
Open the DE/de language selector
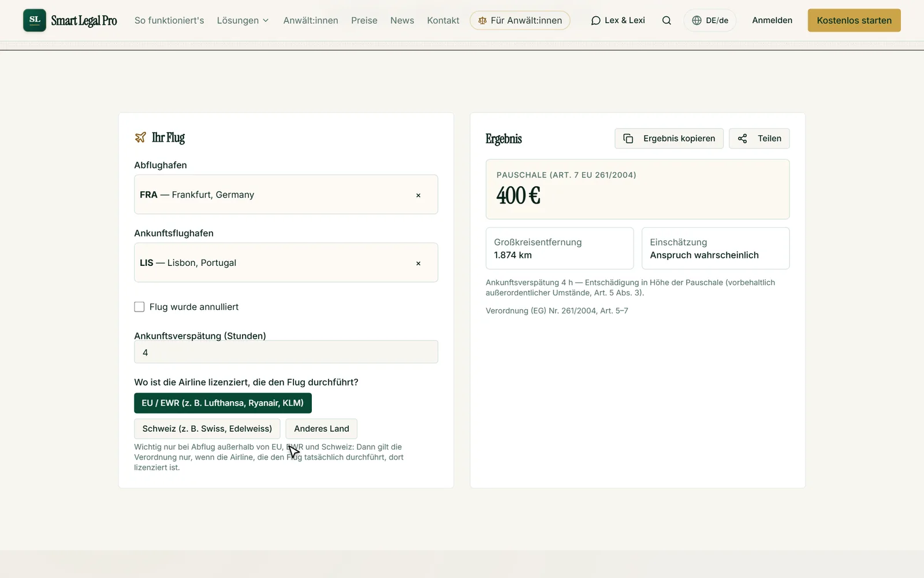[x=710, y=20]
